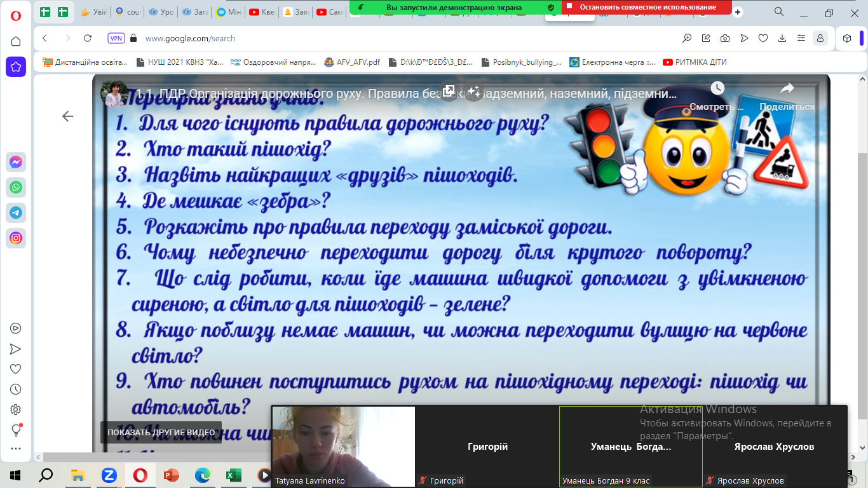Open Zoom from the taskbar
Screen dimensions: 868x488
coord(109,475)
